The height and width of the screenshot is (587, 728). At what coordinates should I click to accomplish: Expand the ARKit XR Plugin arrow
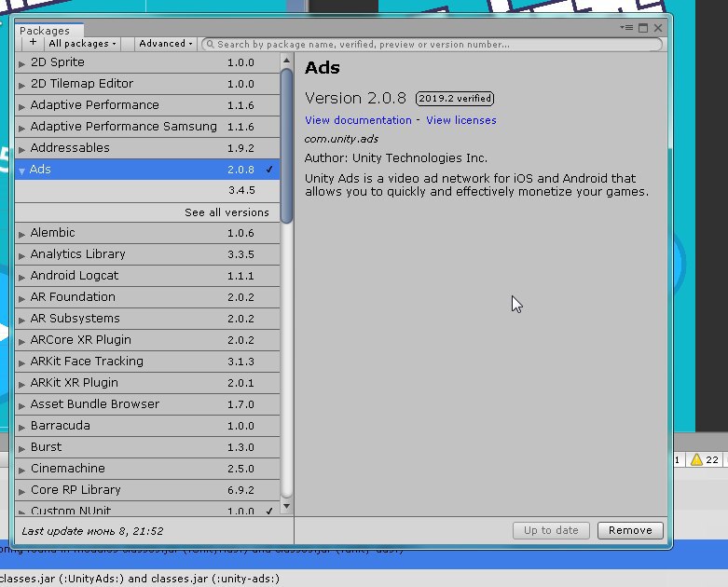(x=21, y=384)
